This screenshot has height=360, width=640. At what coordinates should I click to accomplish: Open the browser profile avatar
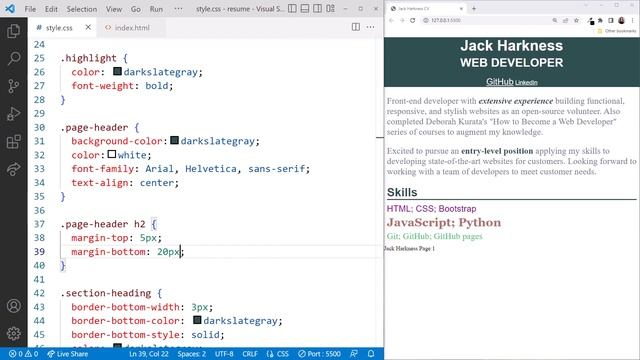coord(621,20)
